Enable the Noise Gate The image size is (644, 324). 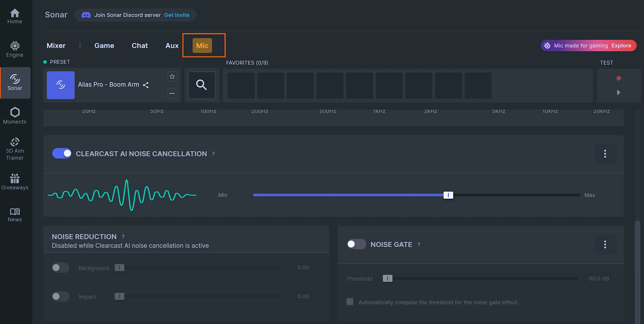[x=357, y=244]
